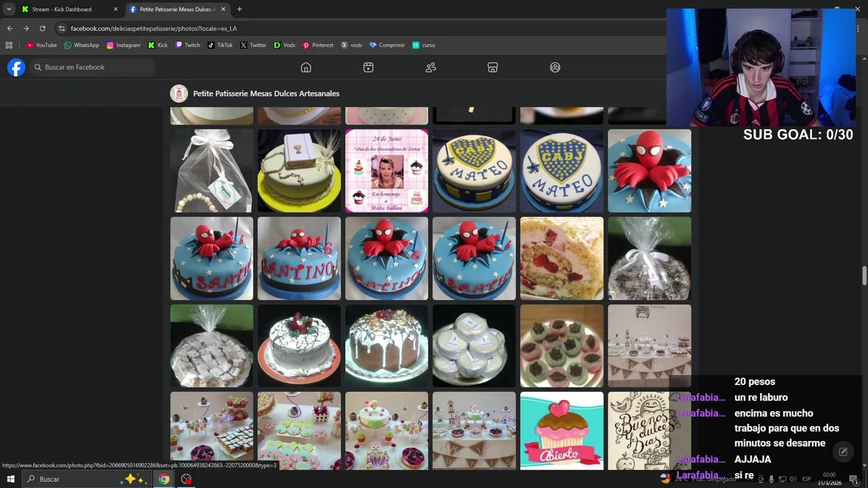
Task: Open the TikTok bookmark
Action: (220, 45)
